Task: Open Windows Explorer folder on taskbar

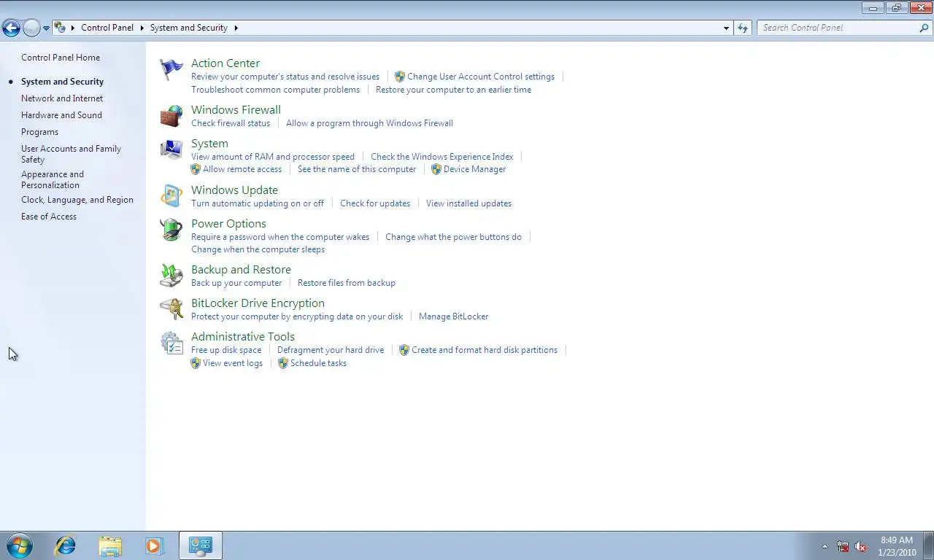Action: (x=110, y=545)
